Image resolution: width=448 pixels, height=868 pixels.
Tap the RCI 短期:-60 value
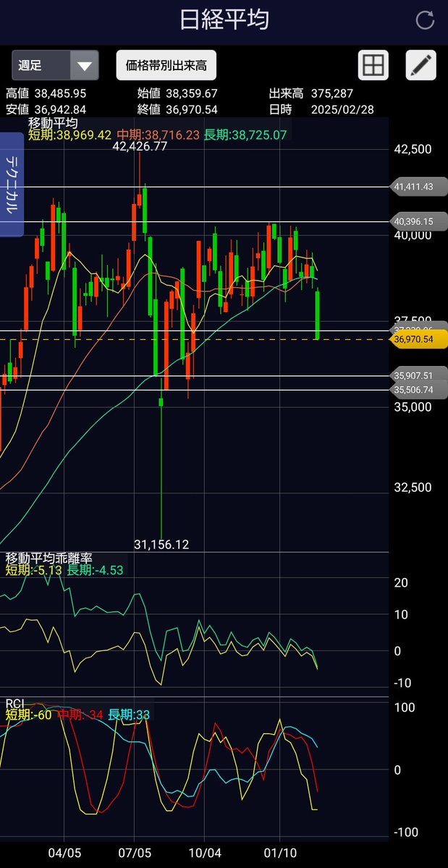point(29,715)
